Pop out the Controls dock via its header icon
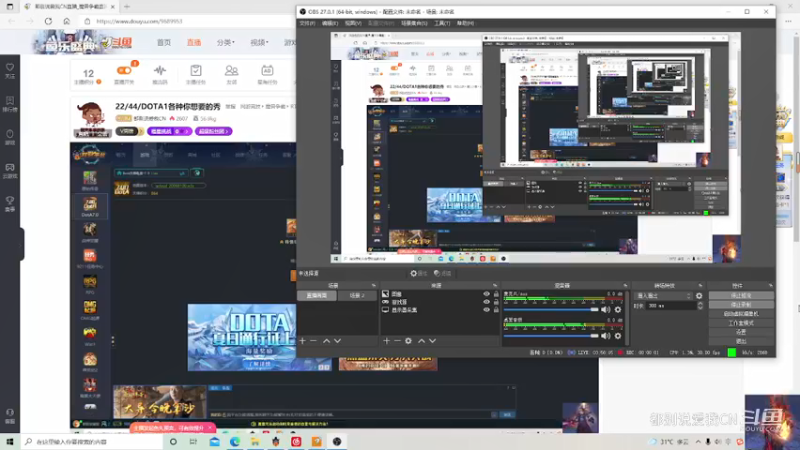The width and height of the screenshot is (800, 450). (x=770, y=286)
